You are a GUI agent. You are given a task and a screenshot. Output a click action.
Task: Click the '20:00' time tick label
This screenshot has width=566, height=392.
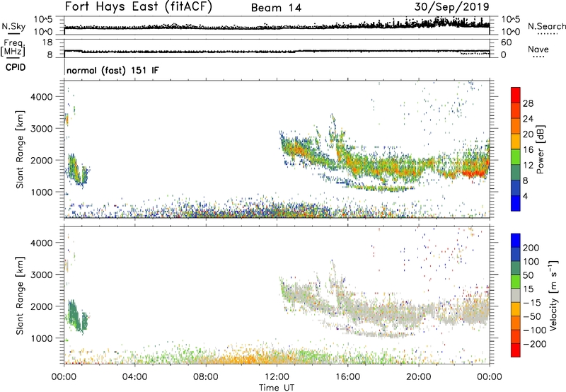419,377
